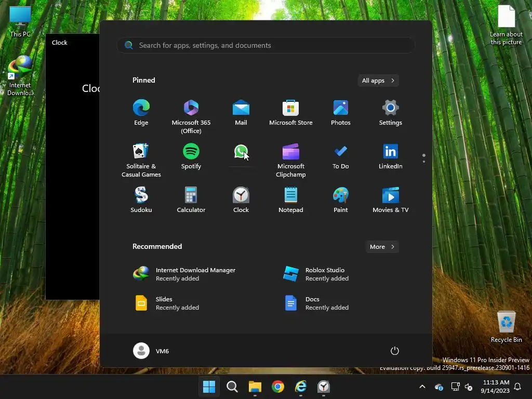Open Google Chrome from taskbar
532x399 pixels.
pyautogui.click(x=278, y=387)
